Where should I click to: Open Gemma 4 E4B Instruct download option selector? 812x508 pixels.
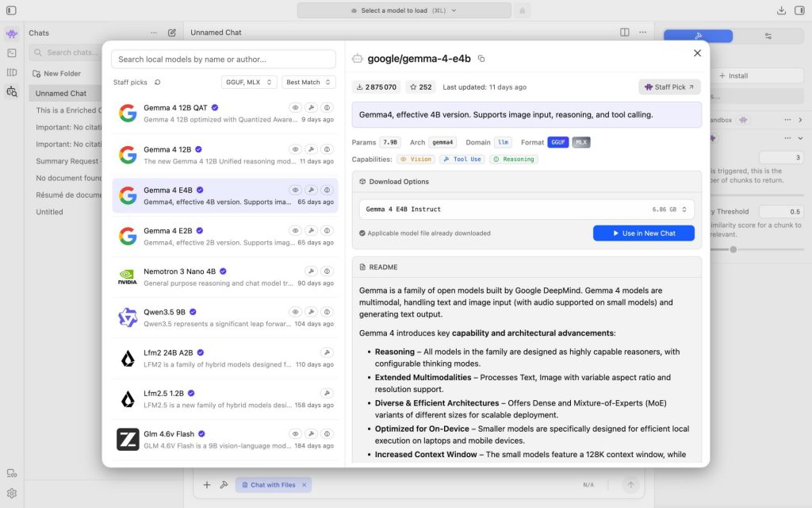coord(527,210)
